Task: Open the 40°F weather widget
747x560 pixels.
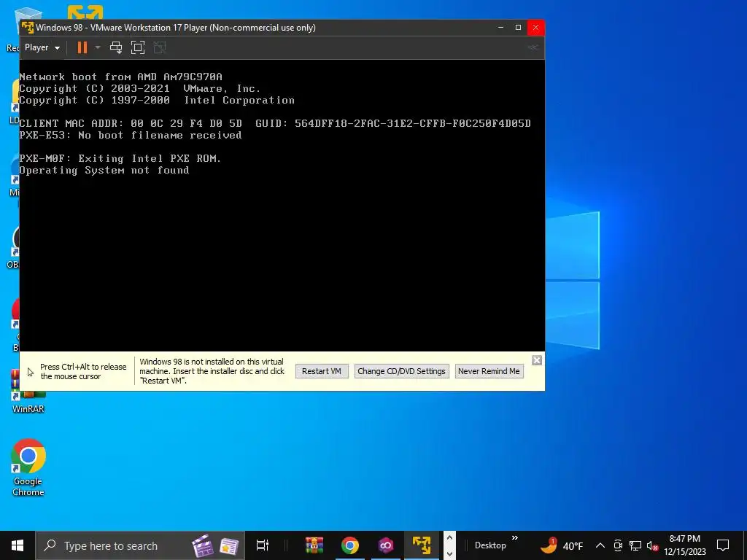Action: (x=562, y=545)
